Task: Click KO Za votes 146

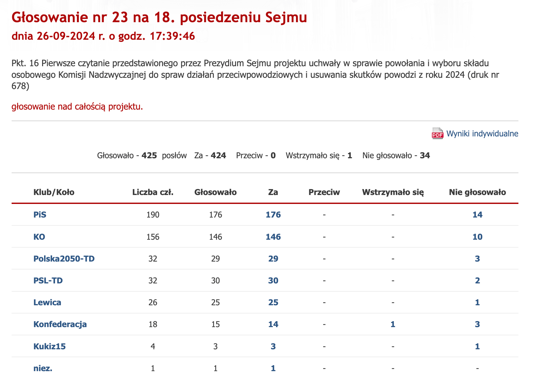Action: (273, 237)
